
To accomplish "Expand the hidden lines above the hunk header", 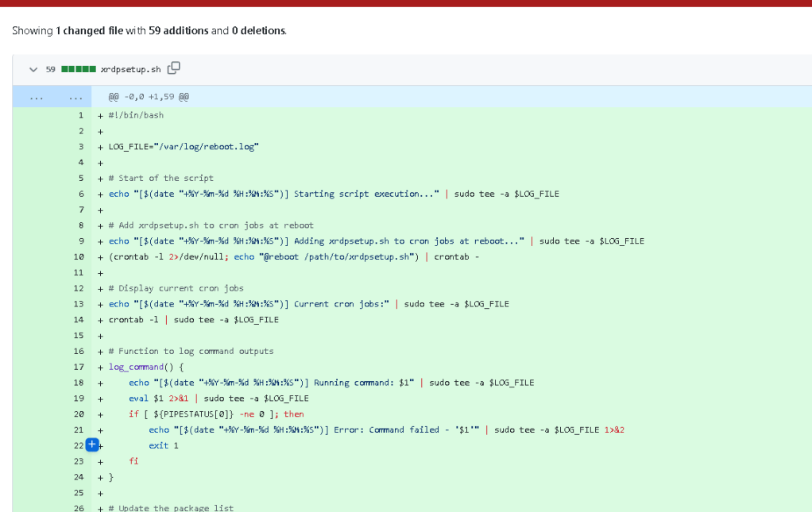I will tap(52, 97).
